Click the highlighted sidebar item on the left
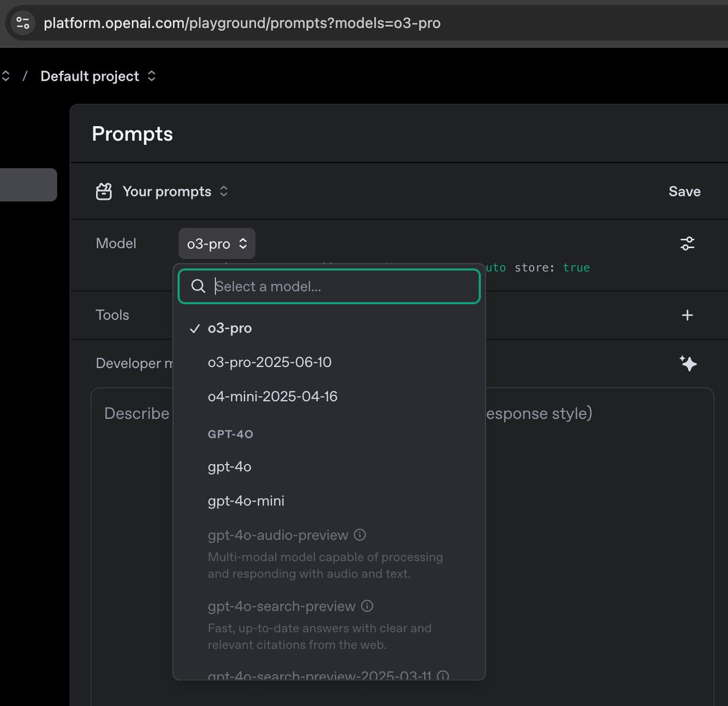728x706 pixels. 29,184
